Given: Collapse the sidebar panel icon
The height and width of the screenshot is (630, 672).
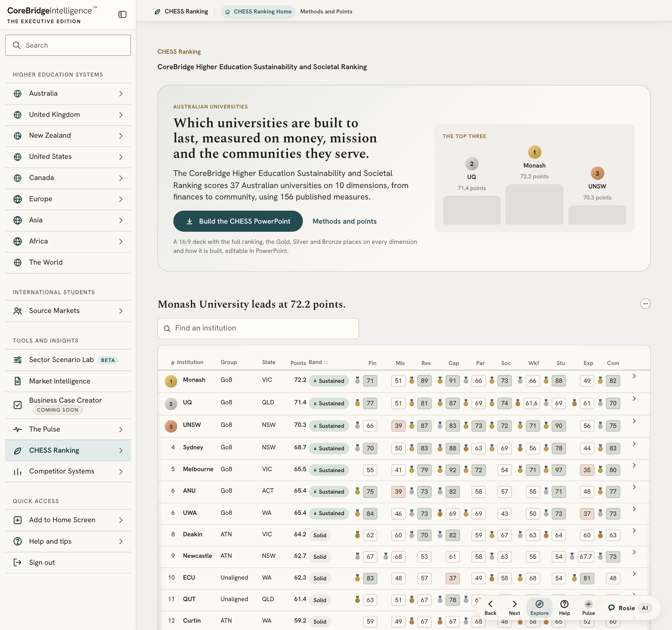Looking at the screenshot, I should (x=122, y=14).
